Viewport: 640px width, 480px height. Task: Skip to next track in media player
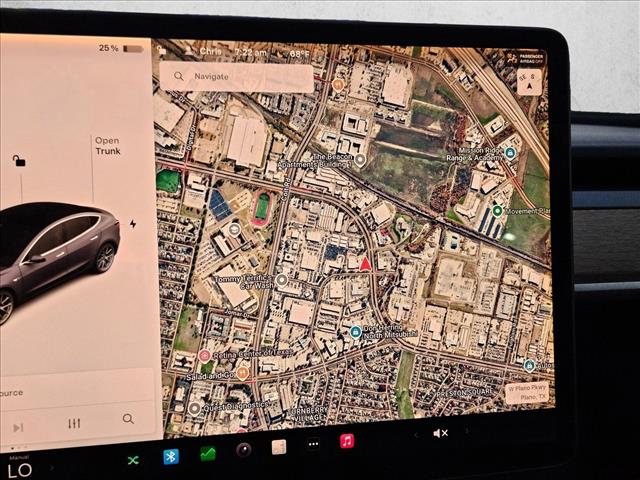click(x=18, y=427)
